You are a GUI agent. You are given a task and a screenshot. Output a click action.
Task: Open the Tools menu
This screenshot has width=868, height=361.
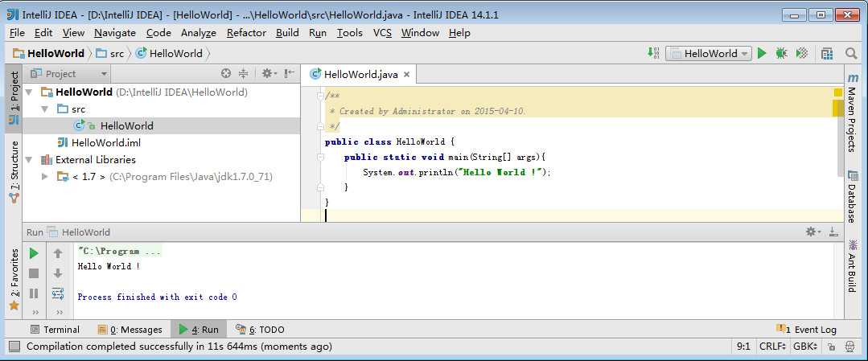pos(349,33)
